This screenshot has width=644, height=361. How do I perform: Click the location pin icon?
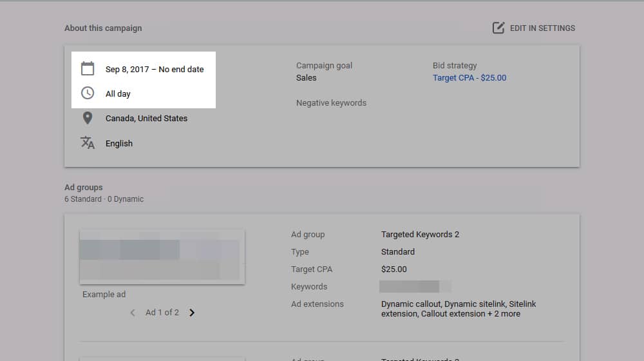click(x=88, y=118)
